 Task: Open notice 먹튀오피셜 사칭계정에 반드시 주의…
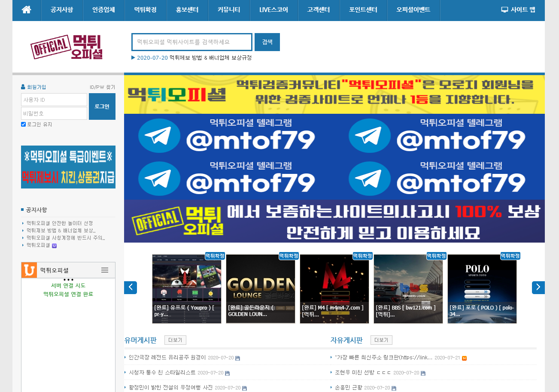coord(66,238)
